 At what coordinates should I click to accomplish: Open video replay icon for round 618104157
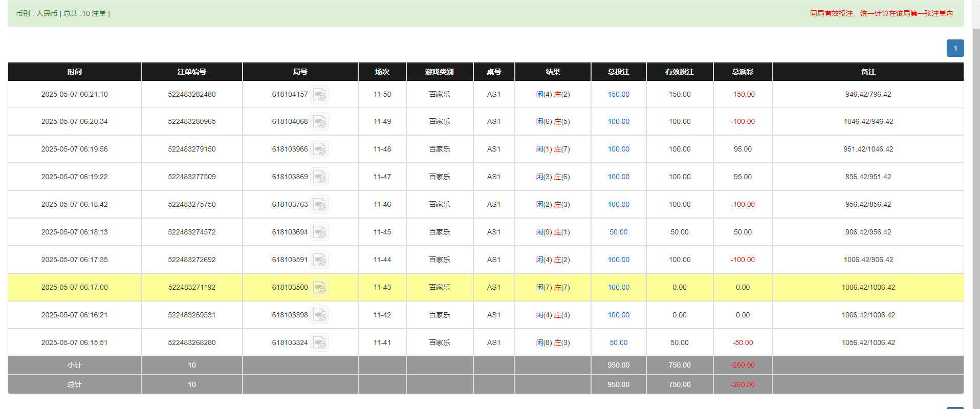point(319,95)
